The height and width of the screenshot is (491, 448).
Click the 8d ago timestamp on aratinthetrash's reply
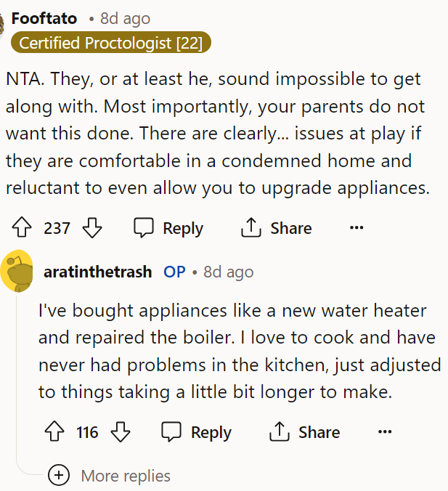pyautogui.click(x=229, y=272)
